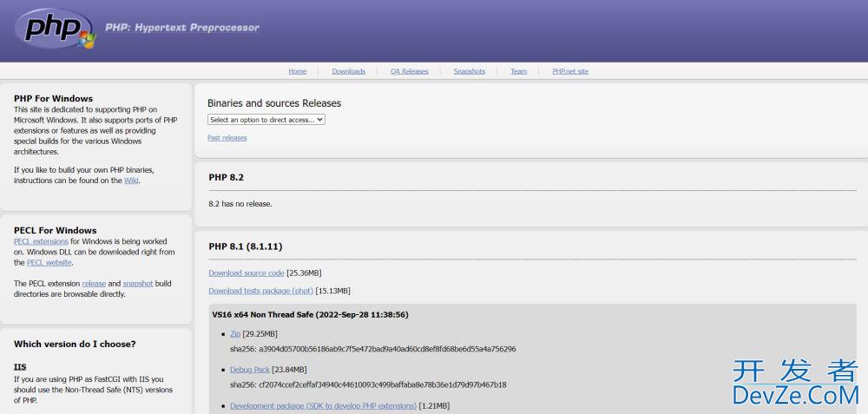The height and width of the screenshot is (414, 868).
Task: Click 'PHP: Hypertext Preprocessor' header title
Action: [x=182, y=27]
